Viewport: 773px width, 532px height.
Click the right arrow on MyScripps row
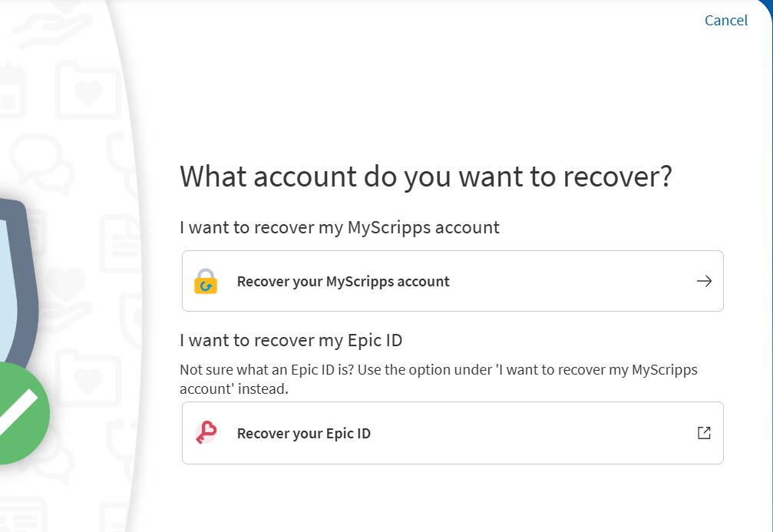704,281
